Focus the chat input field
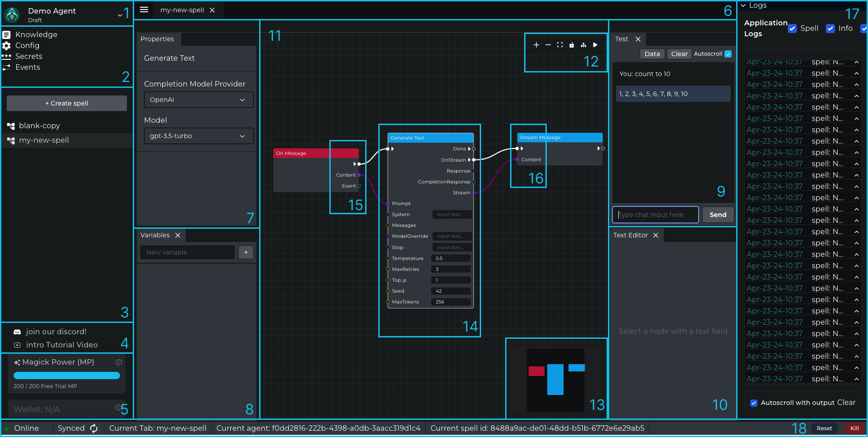This screenshot has height=438, width=868. pyautogui.click(x=655, y=215)
